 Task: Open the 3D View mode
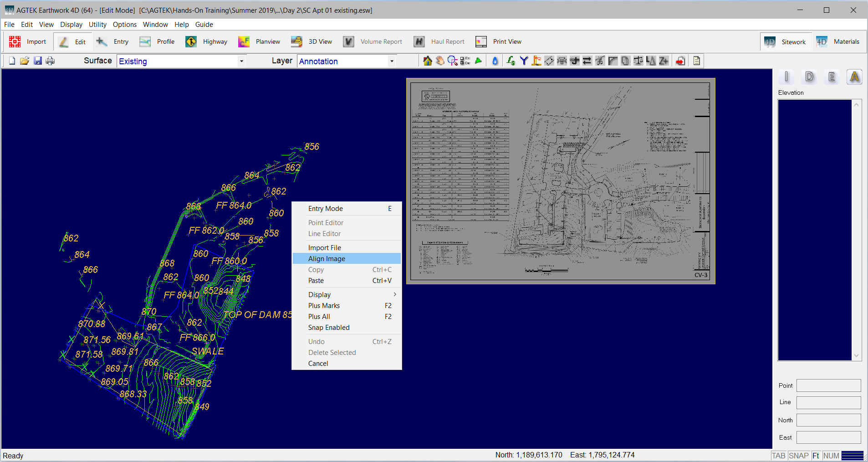[312, 41]
